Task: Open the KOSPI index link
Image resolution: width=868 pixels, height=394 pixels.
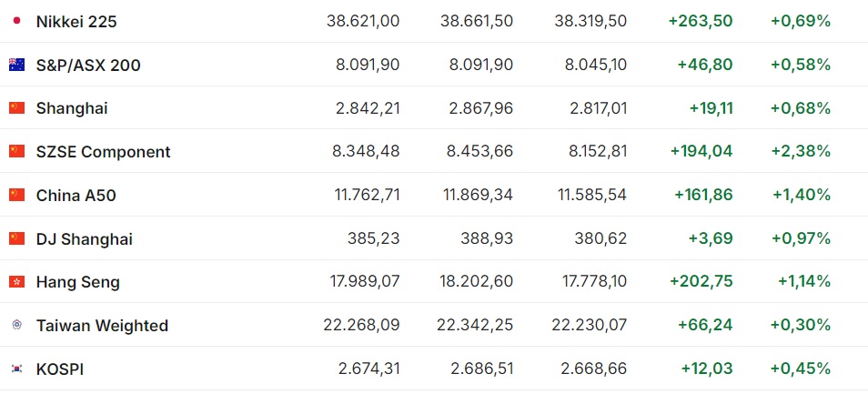Action: (x=60, y=369)
